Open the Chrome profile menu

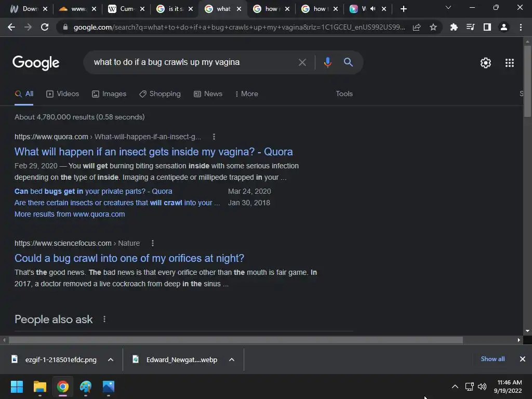(x=504, y=27)
